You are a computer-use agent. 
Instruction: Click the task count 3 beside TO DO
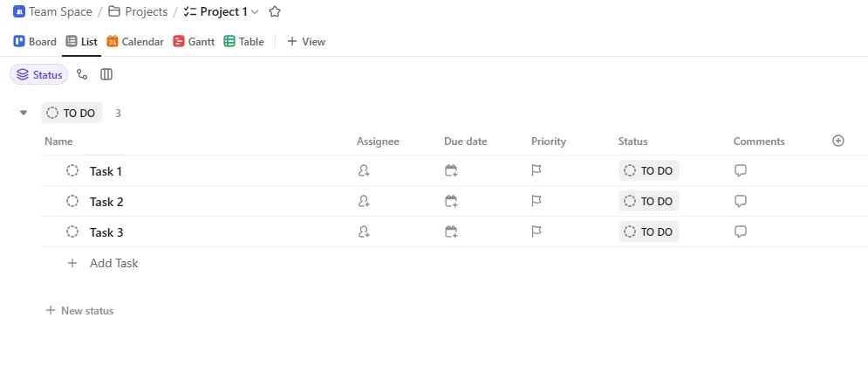(118, 114)
